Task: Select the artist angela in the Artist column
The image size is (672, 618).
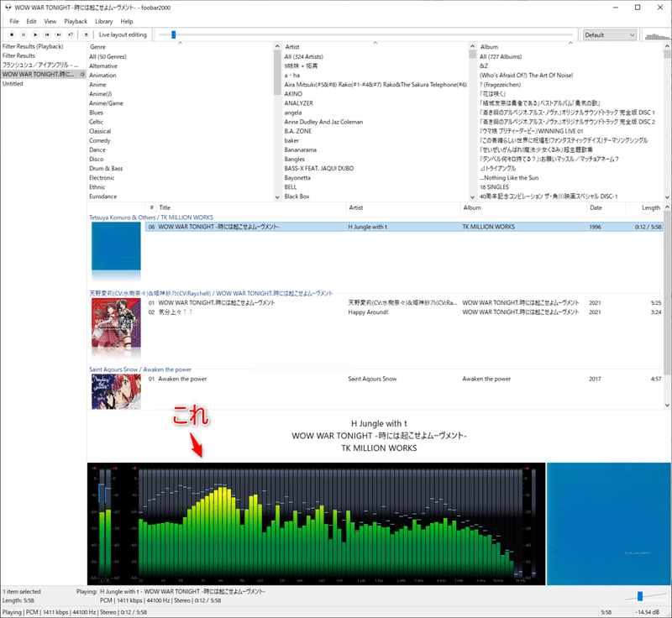Action: (296, 113)
